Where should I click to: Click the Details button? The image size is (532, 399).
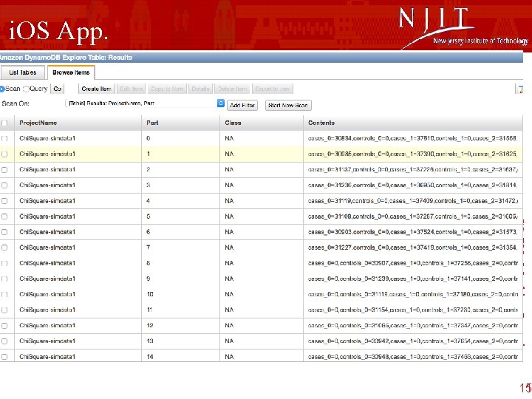pos(200,89)
